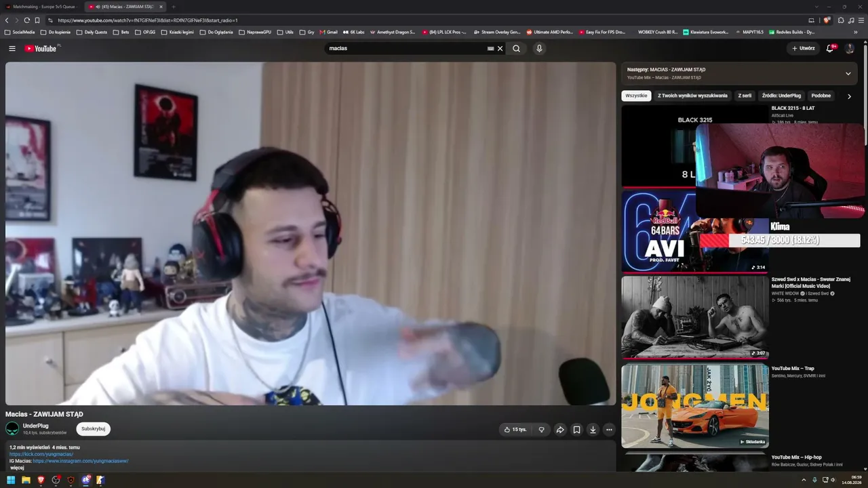This screenshot has height=488, width=868.
Task: Select the 'Źródło: UnderPlug' chip
Action: click(781, 96)
